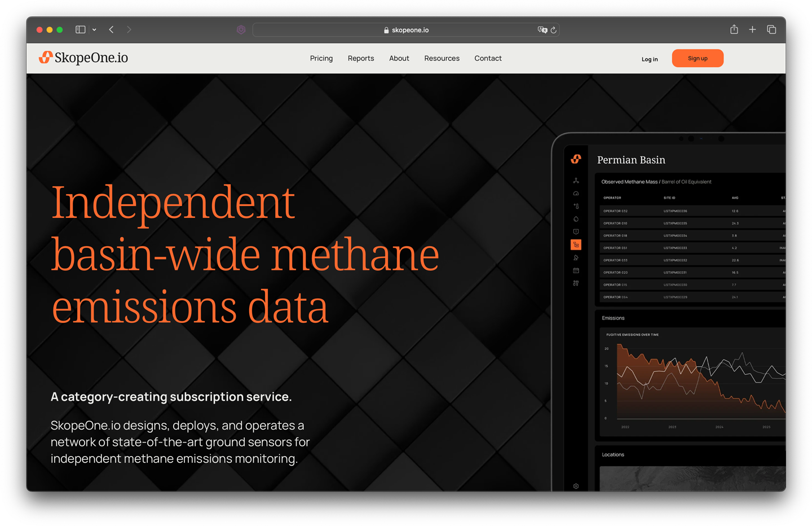
Task: Go to the Reports menu item
Action: pyautogui.click(x=361, y=58)
